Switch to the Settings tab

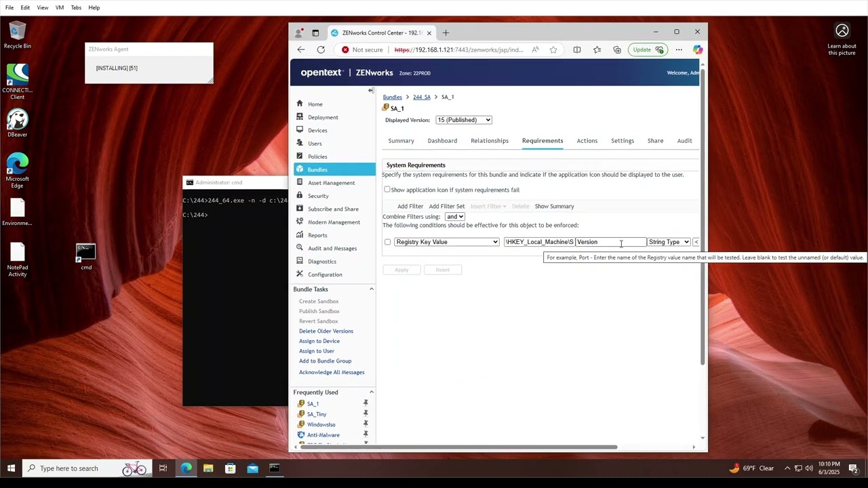[623, 141]
